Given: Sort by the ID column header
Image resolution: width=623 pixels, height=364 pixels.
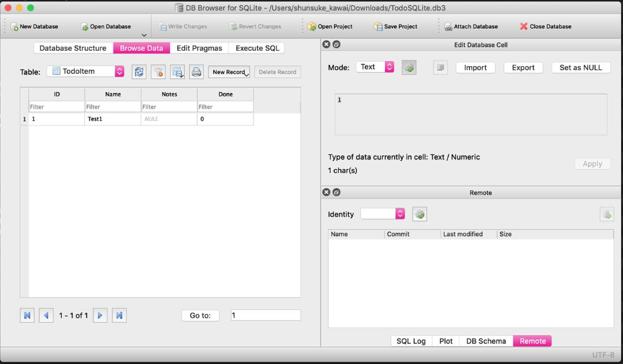Looking at the screenshot, I should click(57, 94).
